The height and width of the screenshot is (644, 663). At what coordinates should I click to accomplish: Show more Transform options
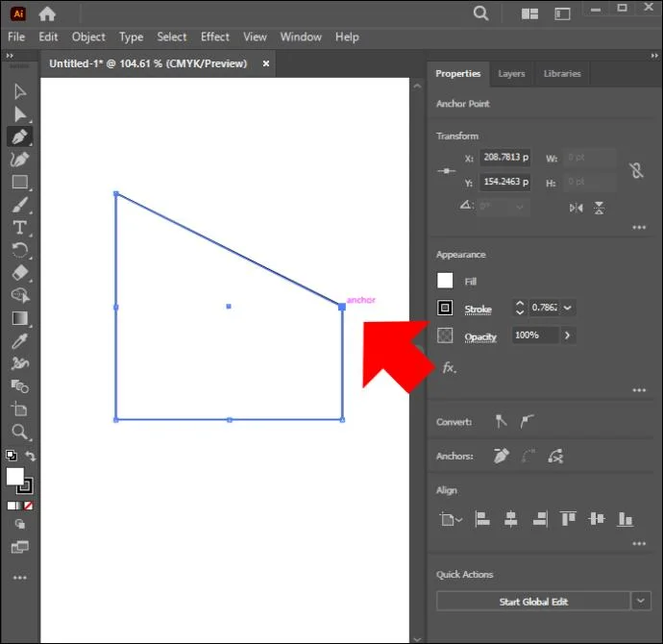coord(639,228)
